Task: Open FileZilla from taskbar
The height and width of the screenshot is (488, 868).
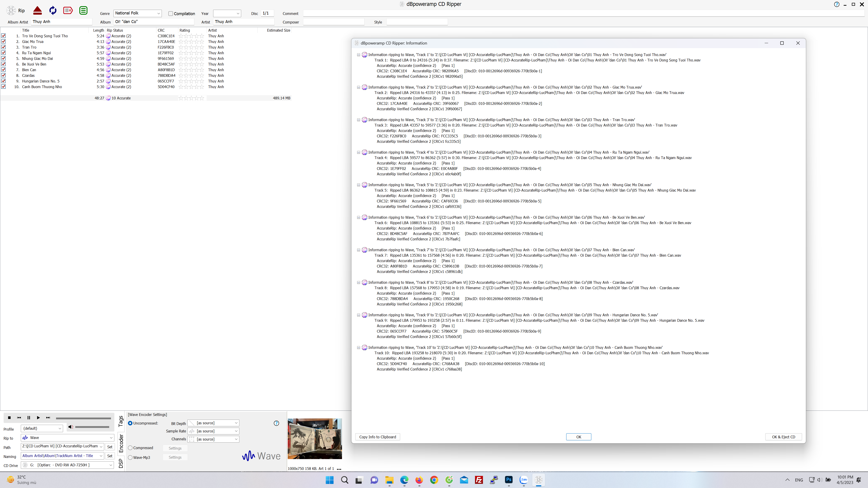Action: pyautogui.click(x=479, y=480)
